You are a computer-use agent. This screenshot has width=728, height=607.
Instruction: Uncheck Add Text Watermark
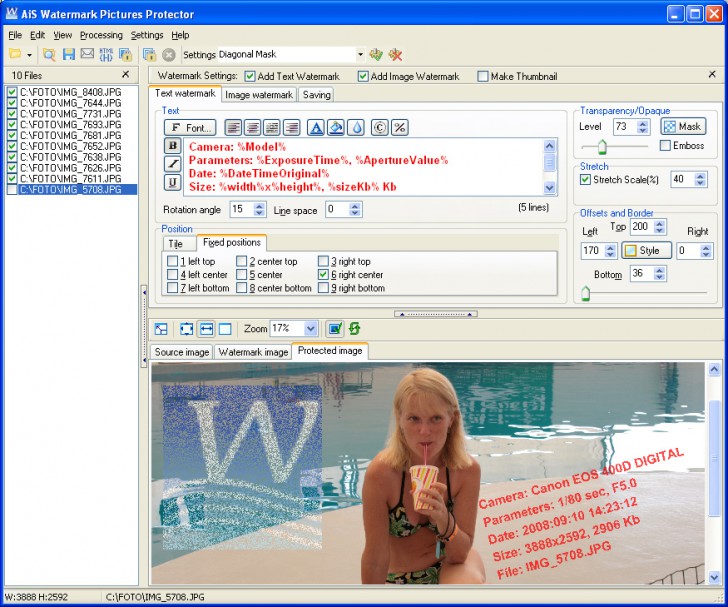(250, 76)
